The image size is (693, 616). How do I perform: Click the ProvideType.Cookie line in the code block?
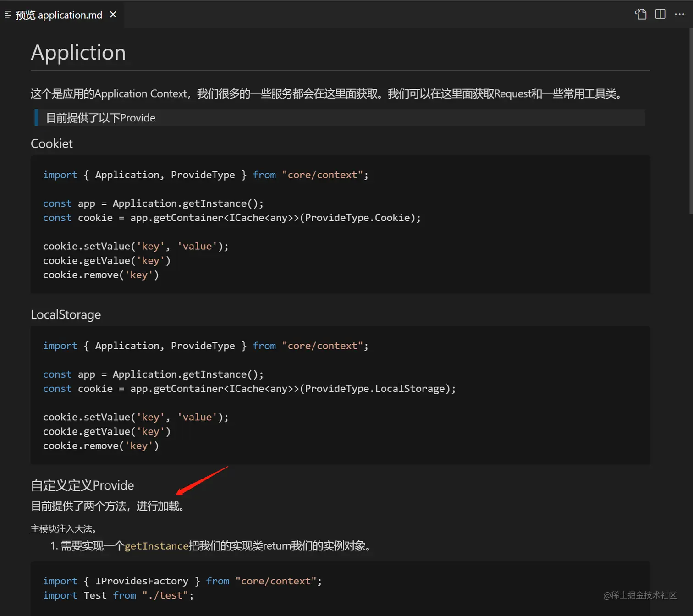pyautogui.click(x=231, y=218)
